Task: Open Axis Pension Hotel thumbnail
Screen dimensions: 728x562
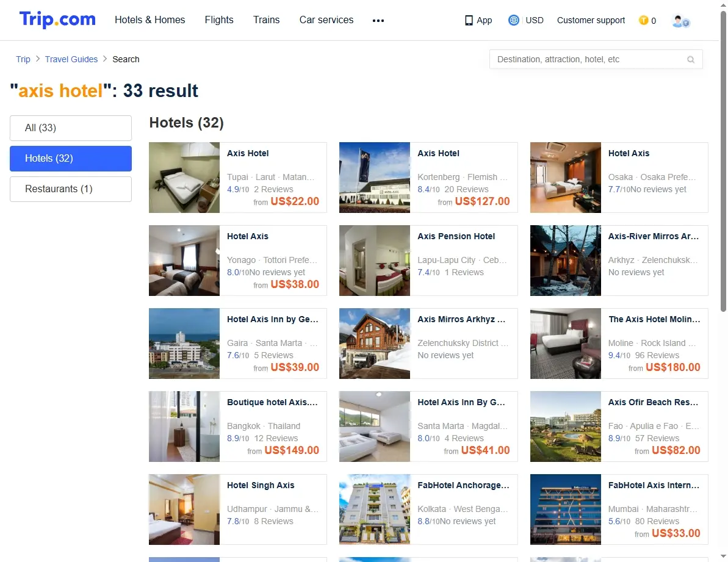Action: (375, 261)
